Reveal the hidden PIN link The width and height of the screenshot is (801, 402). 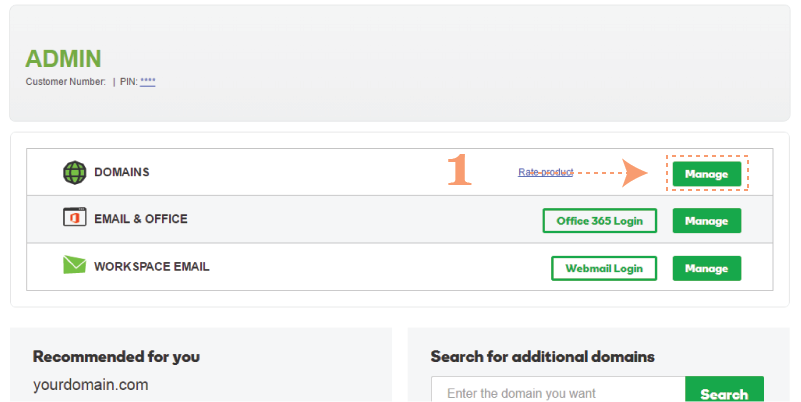pyautogui.click(x=148, y=82)
